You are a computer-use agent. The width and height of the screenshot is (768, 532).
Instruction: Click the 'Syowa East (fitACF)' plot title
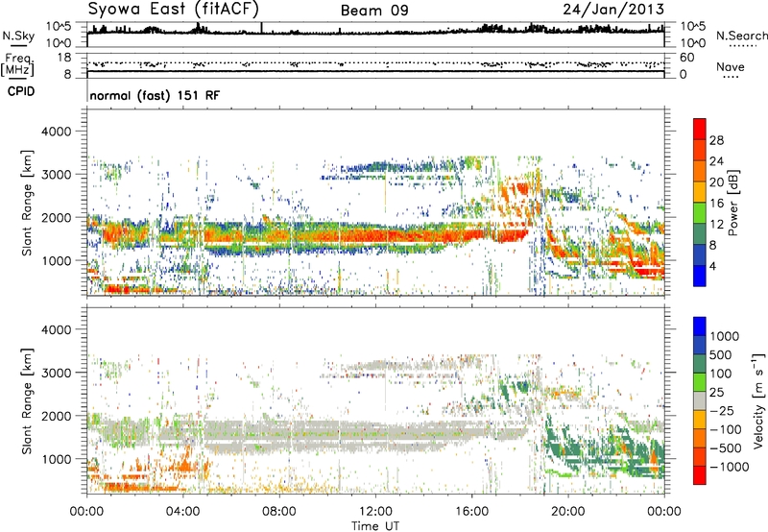click(174, 9)
